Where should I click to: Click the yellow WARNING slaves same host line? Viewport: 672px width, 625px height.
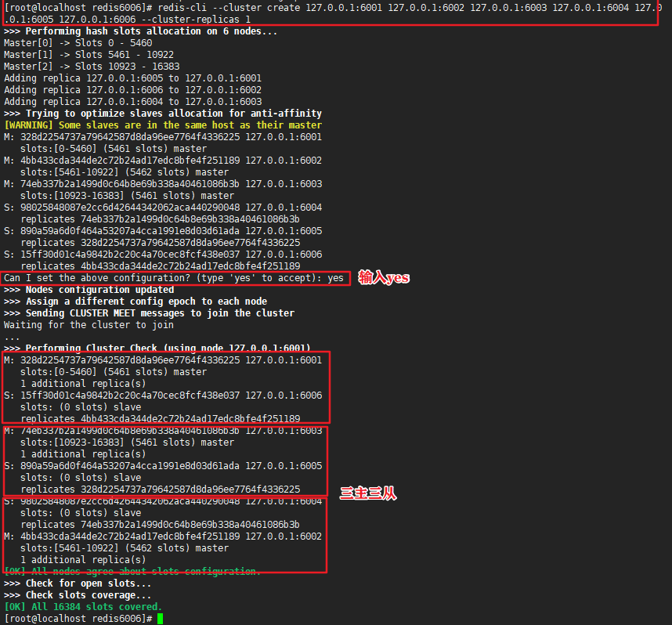click(163, 125)
